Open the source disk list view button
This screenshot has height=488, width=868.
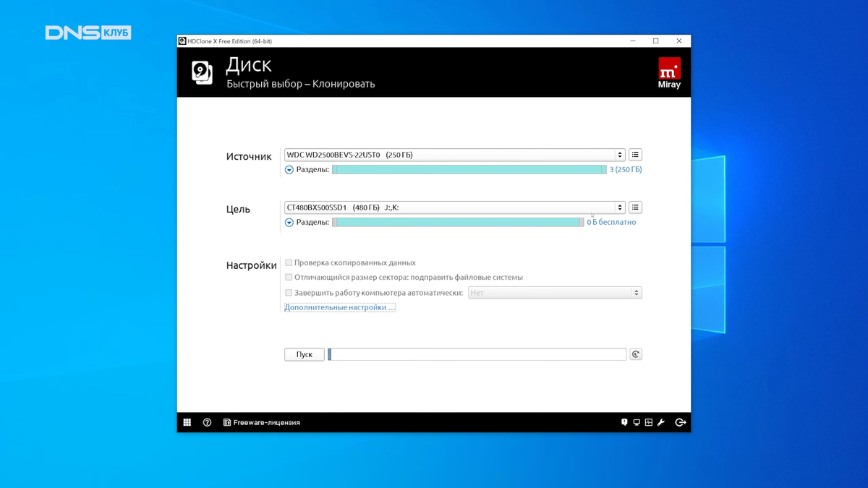(635, 155)
